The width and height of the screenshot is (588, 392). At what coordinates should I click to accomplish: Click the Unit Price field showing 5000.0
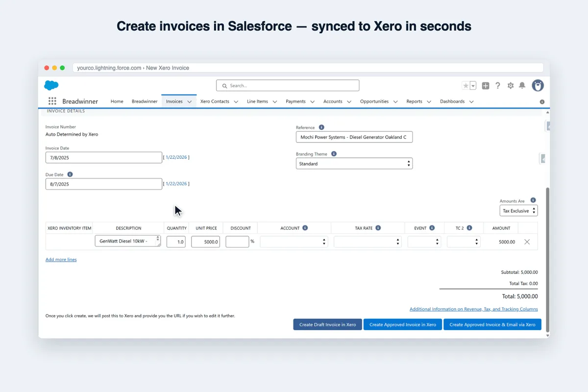click(205, 242)
